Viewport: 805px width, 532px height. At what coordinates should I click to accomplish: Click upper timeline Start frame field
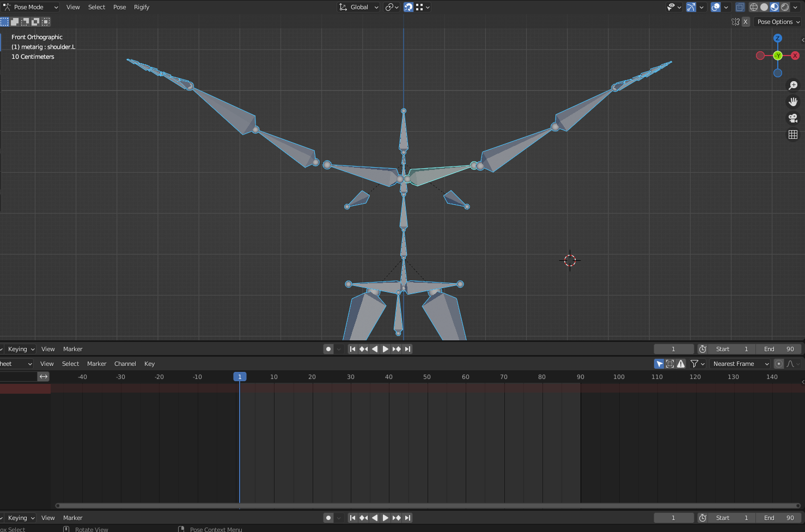coord(732,349)
